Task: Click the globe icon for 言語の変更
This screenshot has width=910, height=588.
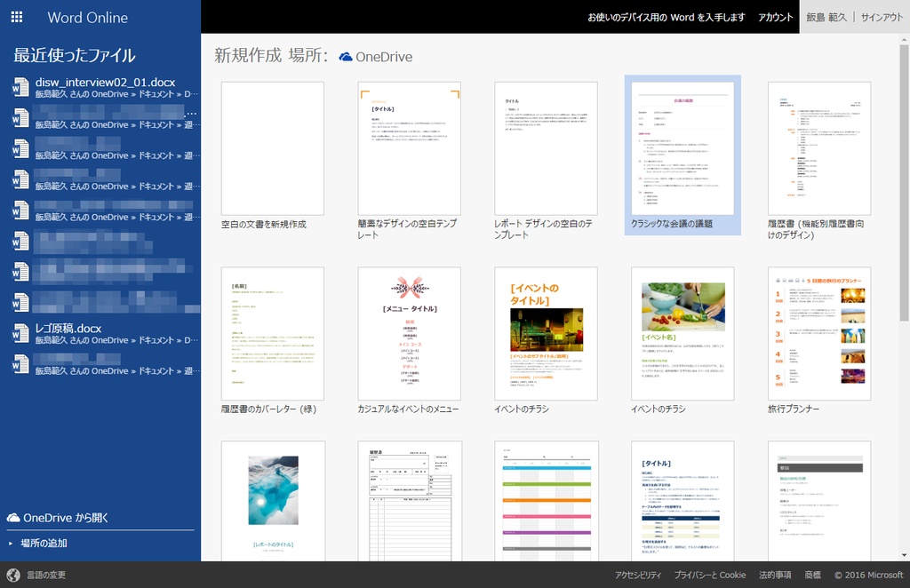Action: (13, 575)
